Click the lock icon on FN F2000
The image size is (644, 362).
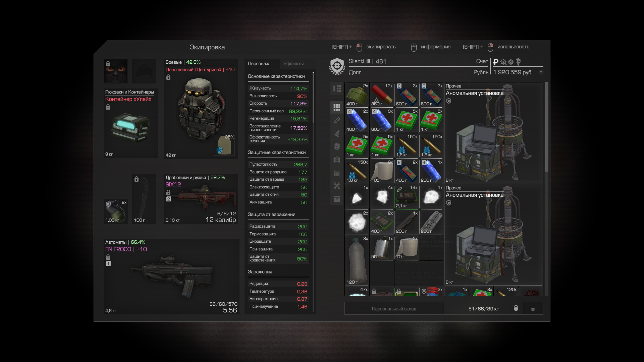pos(108,257)
